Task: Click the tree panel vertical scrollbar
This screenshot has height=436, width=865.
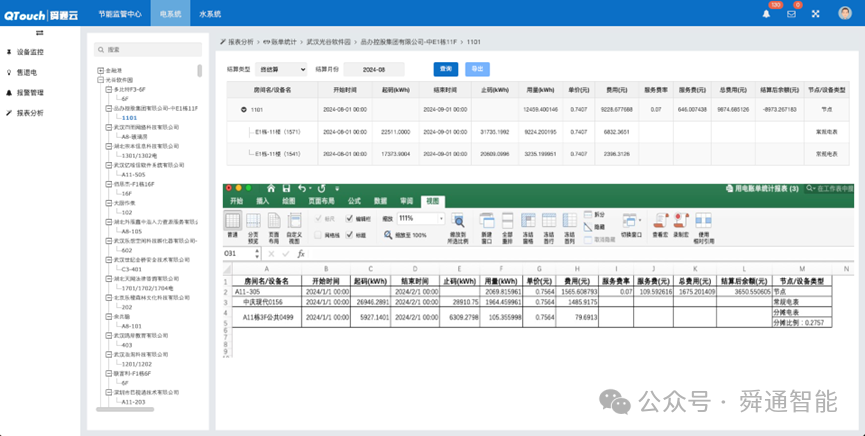Action: (x=199, y=71)
